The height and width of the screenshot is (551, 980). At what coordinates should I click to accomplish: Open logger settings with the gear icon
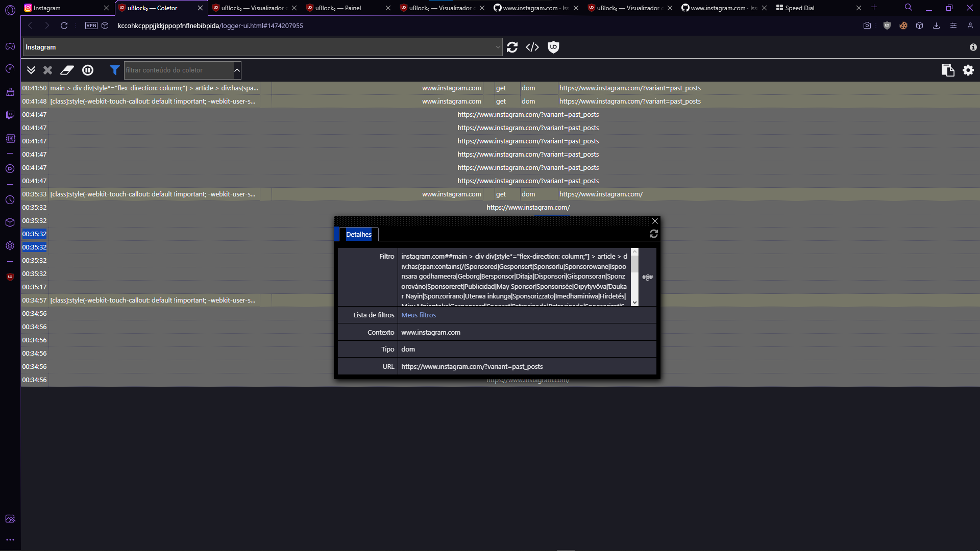(x=968, y=70)
